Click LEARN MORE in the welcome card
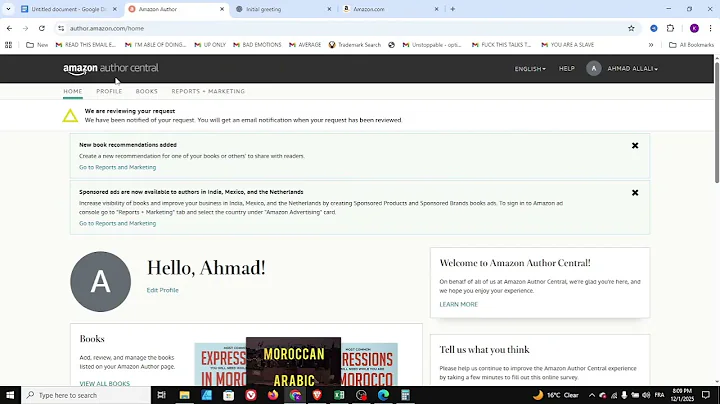This screenshot has height=404, width=720. (x=458, y=304)
